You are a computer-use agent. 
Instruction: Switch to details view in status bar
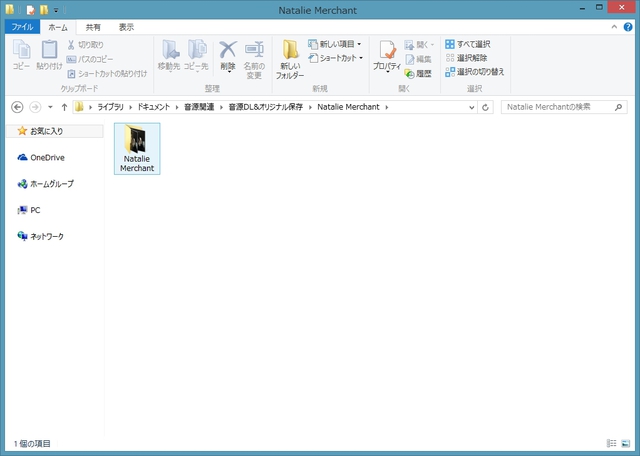pyautogui.click(x=611, y=443)
